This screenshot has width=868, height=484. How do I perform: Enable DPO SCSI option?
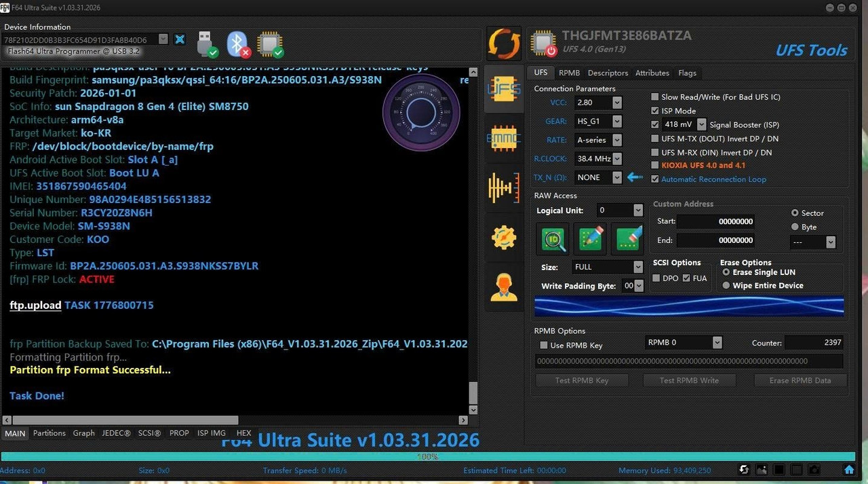click(x=656, y=278)
